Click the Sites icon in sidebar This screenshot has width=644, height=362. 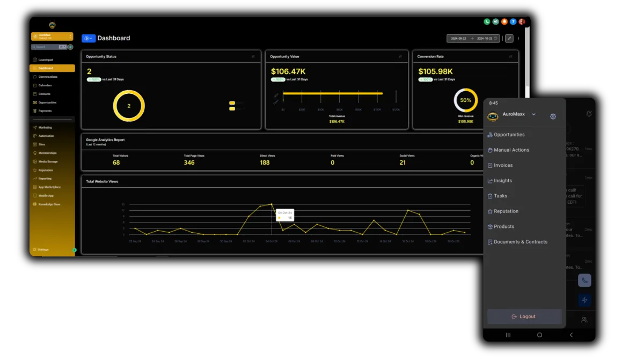(35, 144)
